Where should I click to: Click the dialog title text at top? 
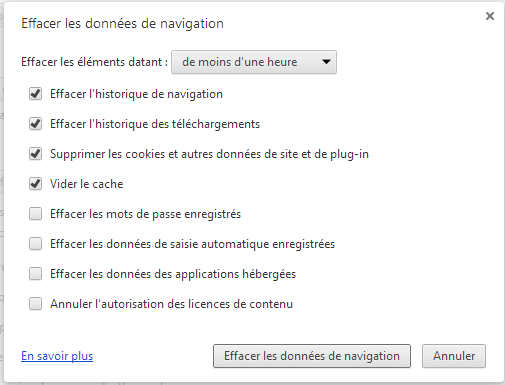coord(122,24)
